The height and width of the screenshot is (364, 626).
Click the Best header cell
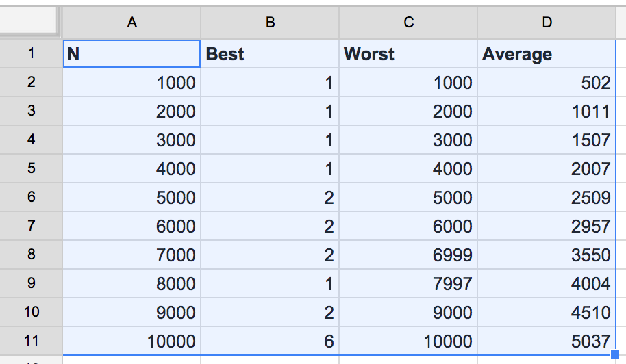coord(270,54)
